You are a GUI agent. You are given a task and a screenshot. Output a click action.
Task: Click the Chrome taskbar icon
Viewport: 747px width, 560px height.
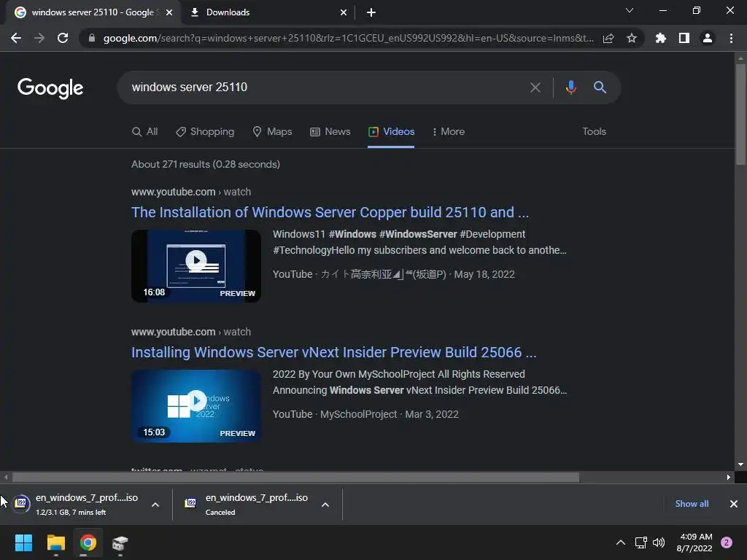click(x=88, y=542)
